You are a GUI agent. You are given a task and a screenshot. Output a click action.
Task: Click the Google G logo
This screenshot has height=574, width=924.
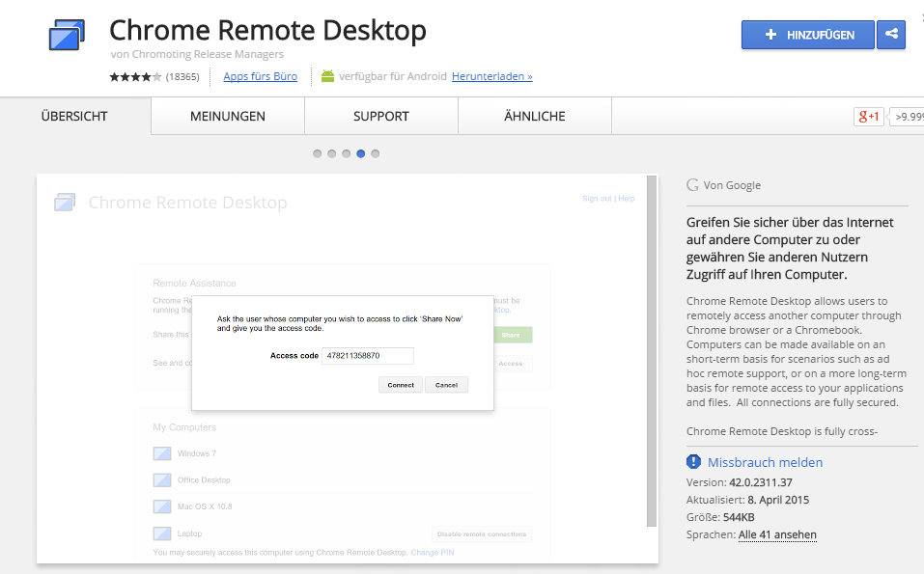(692, 185)
